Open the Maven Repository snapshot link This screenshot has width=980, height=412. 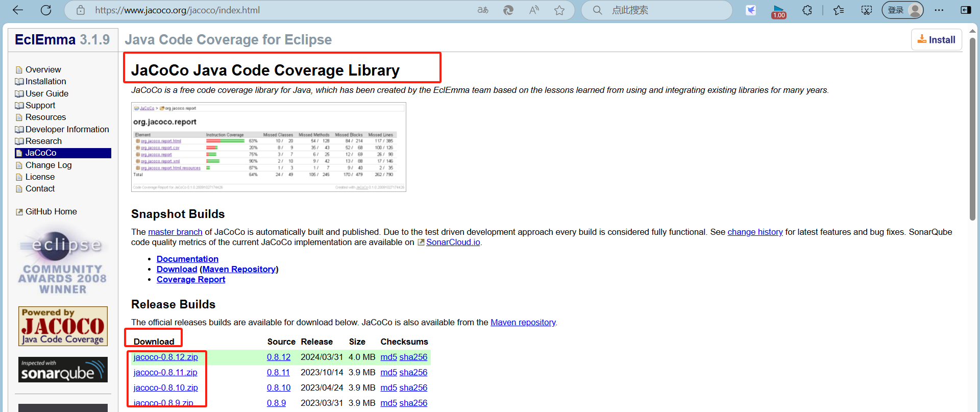[x=239, y=269]
